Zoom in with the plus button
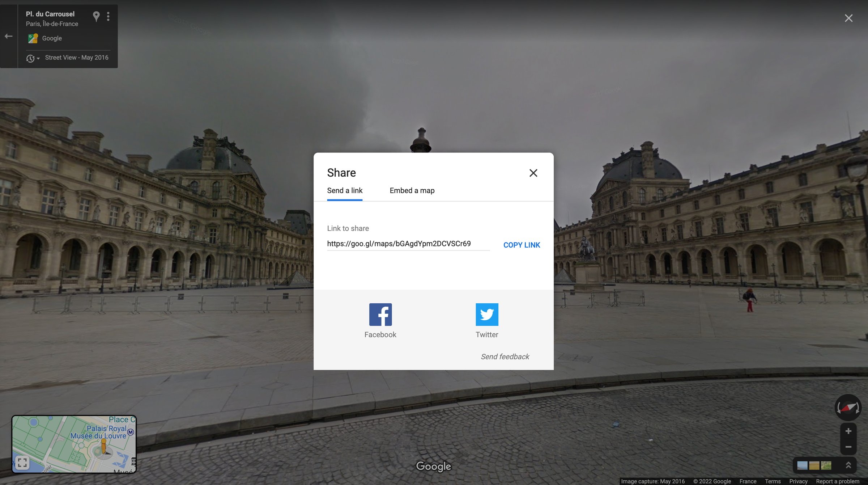 click(x=848, y=431)
